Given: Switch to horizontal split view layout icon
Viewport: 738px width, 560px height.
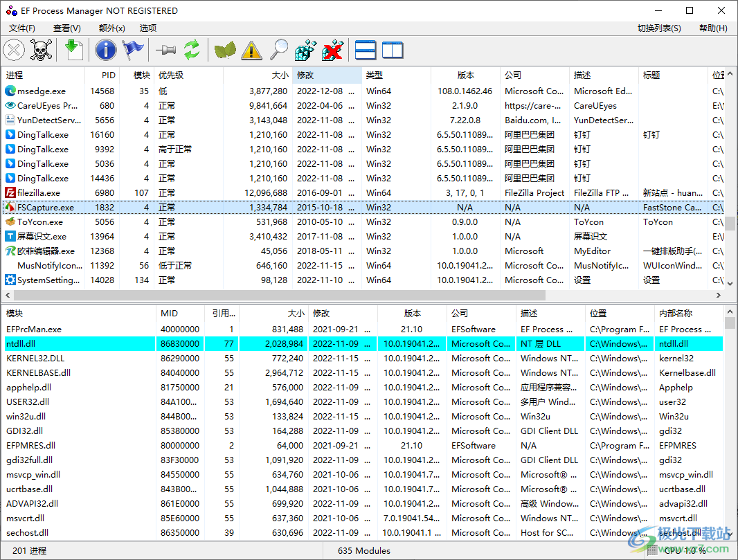Looking at the screenshot, I should click(366, 50).
